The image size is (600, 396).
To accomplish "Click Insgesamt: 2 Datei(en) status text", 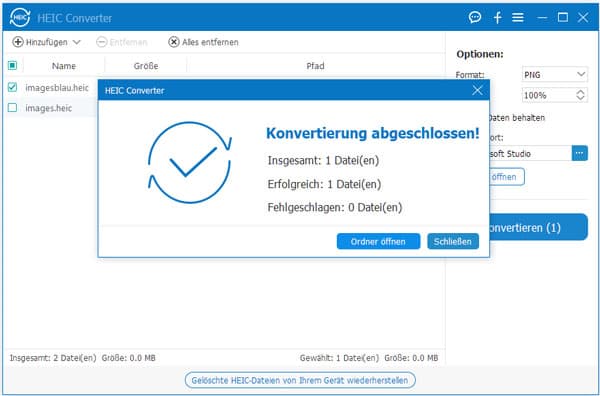I will pyautogui.click(x=53, y=358).
